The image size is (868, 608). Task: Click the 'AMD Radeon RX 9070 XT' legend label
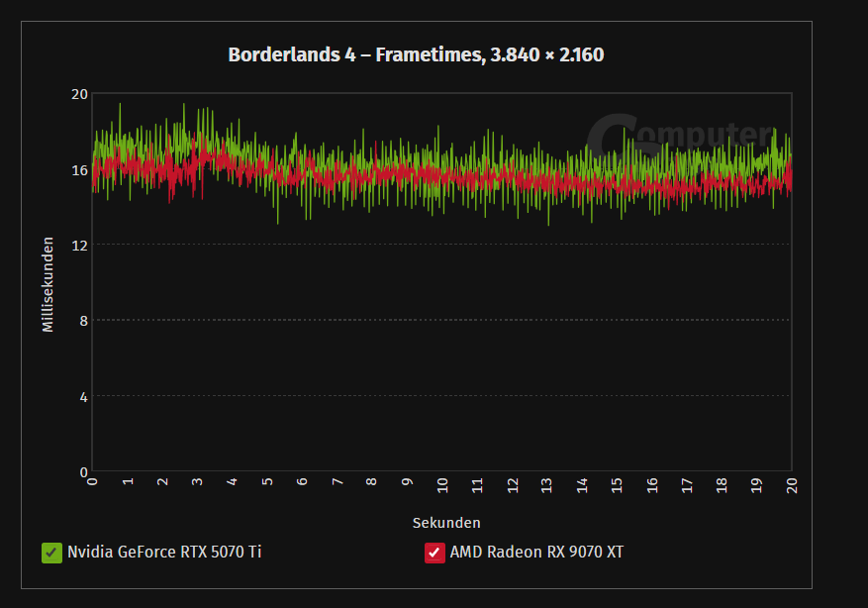tap(536, 553)
